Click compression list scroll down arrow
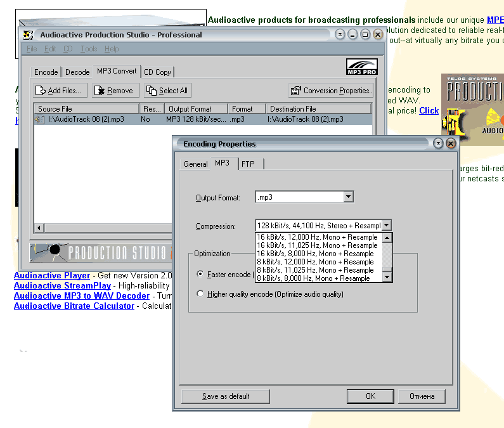 pyautogui.click(x=387, y=277)
